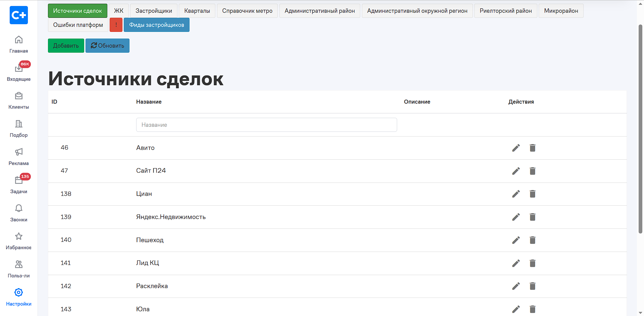Open Входящие inbox with 86K badge

pos(19,72)
